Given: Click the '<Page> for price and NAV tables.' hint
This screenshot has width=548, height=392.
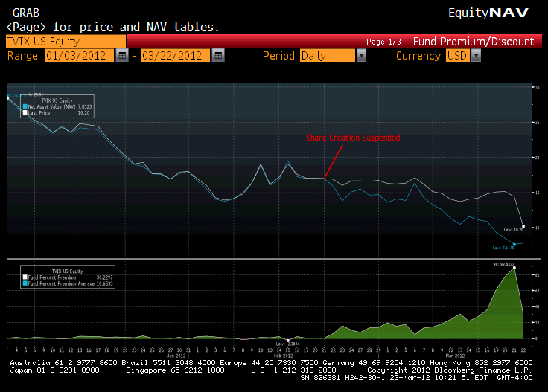Looking at the screenshot, I should point(113,27).
